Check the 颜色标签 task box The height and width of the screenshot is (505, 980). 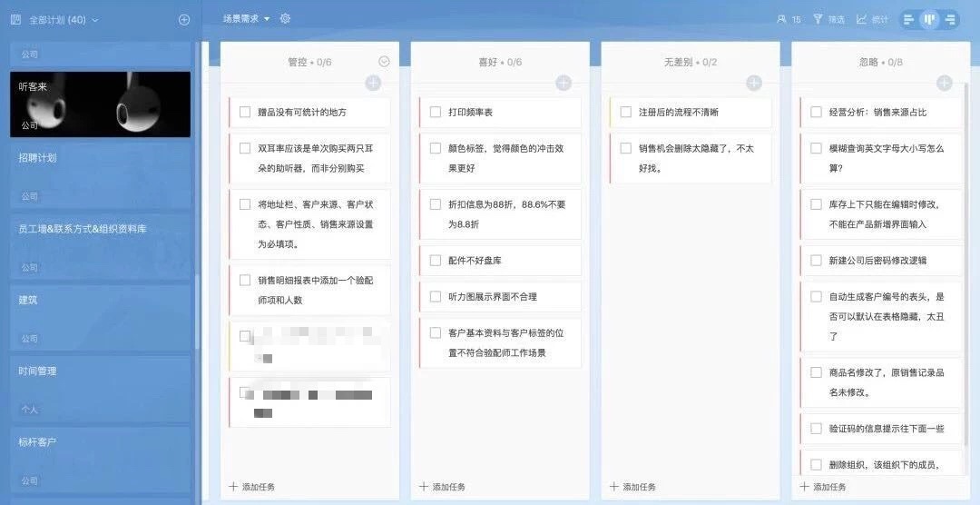coord(436,148)
